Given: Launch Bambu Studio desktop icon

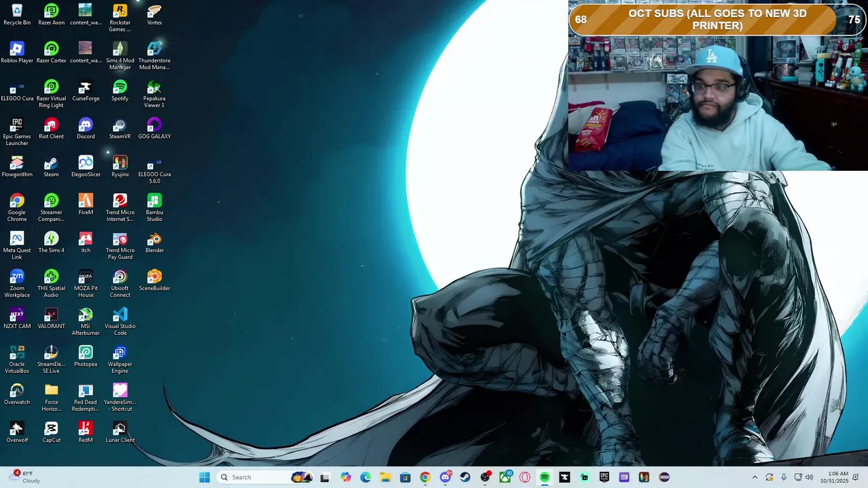Looking at the screenshot, I should tap(155, 207).
